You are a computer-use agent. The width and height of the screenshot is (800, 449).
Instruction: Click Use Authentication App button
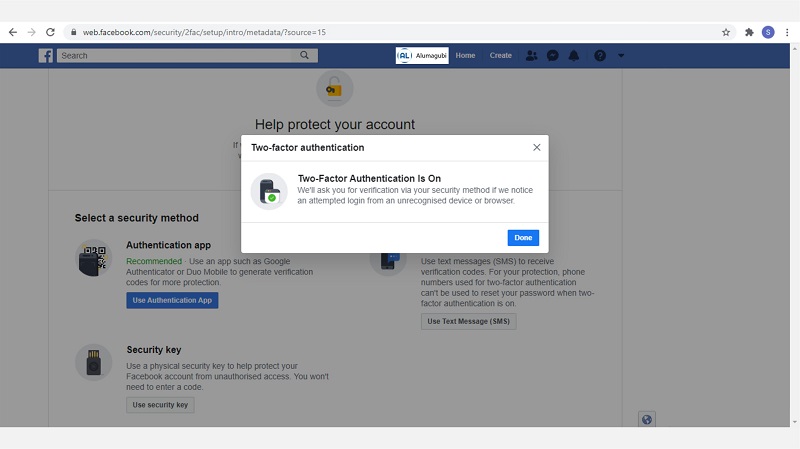tap(172, 300)
